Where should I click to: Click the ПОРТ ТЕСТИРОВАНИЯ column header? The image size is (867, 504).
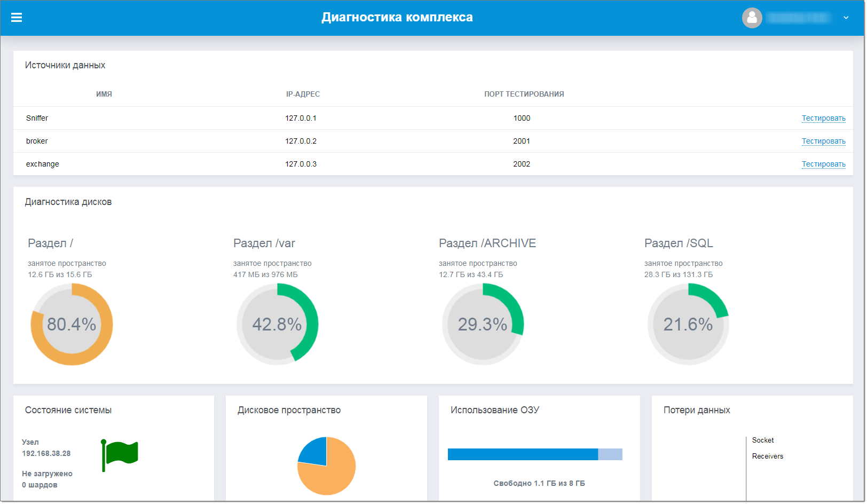tap(524, 94)
